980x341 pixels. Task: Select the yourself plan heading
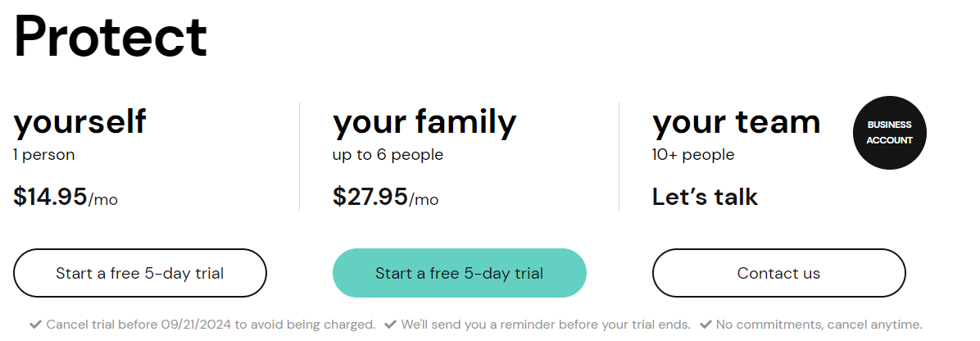click(79, 122)
